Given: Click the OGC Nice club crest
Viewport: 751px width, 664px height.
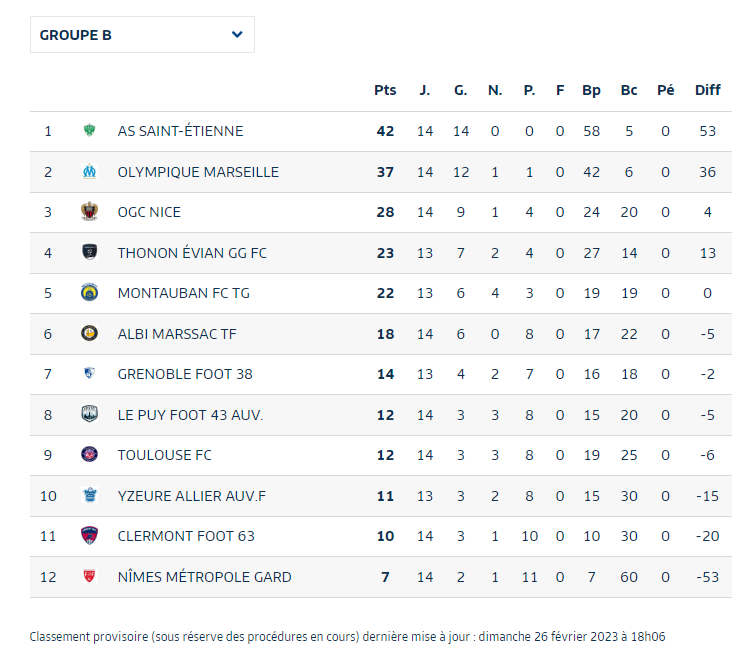Looking at the screenshot, I should pos(89,212).
